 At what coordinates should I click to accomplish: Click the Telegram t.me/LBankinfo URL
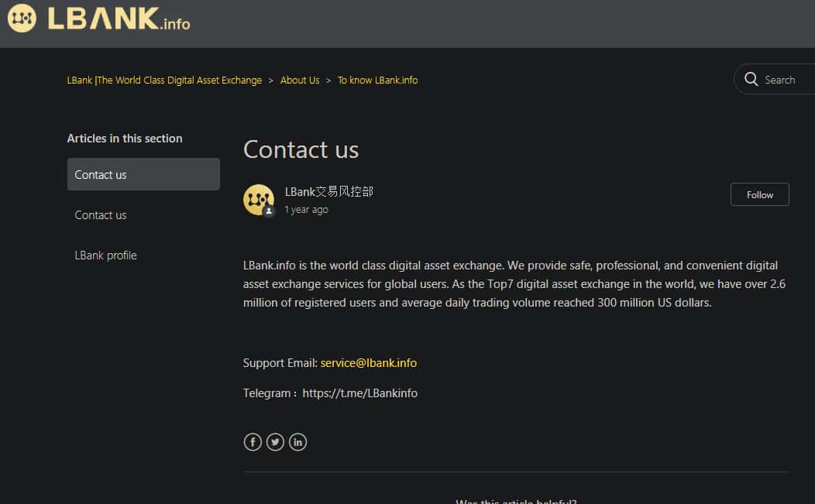[x=359, y=393]
